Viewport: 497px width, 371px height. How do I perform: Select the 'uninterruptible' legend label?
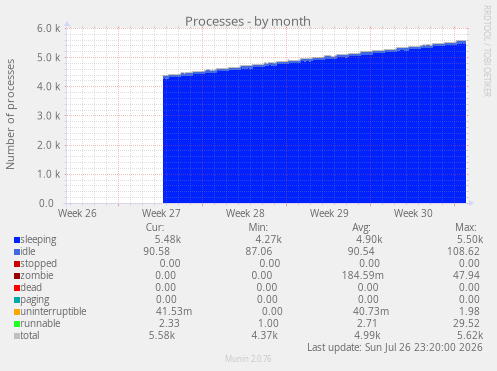point(53,312)
